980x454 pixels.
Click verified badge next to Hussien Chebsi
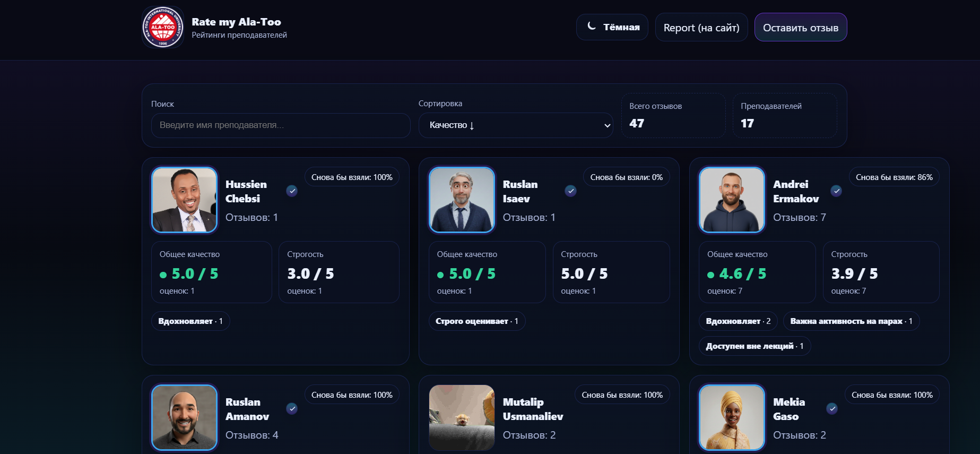tap(292, 191)
